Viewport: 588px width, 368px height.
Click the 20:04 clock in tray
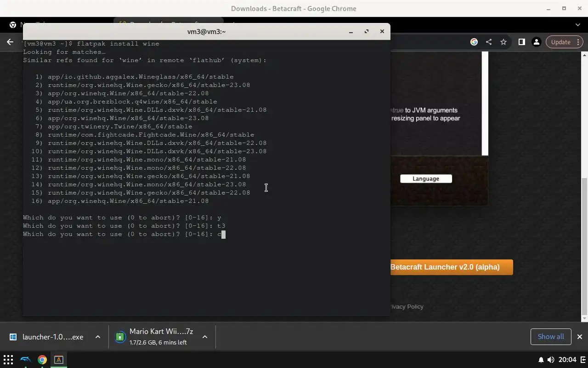click(568, 360)
